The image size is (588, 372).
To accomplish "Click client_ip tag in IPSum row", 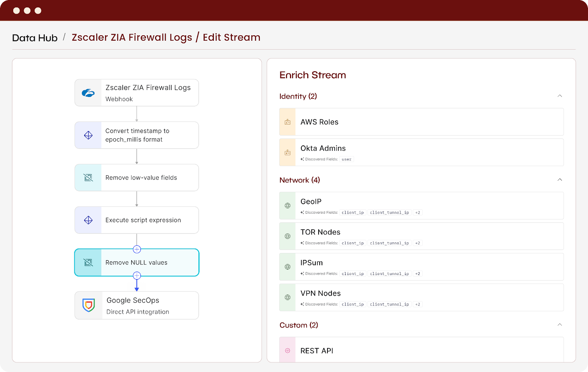I will click(x=353, y=274).
